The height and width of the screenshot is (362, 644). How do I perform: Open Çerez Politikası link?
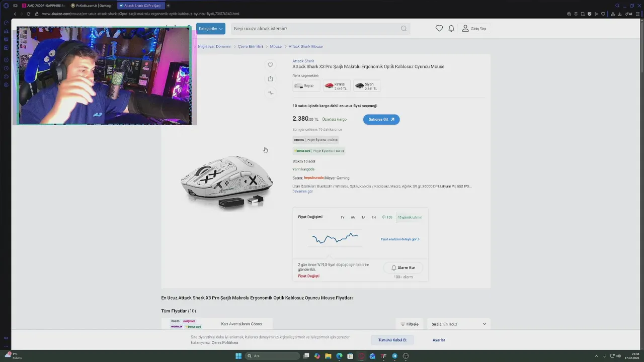click(x=225, y=342)
